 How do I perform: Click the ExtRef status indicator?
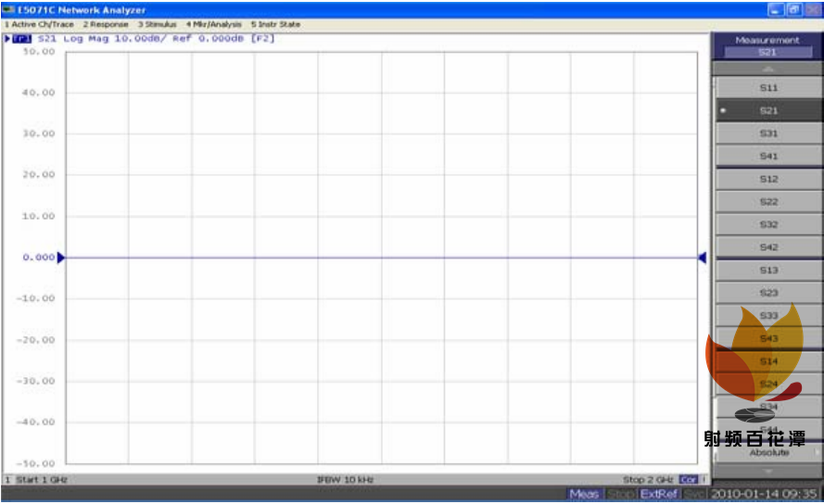658,494
